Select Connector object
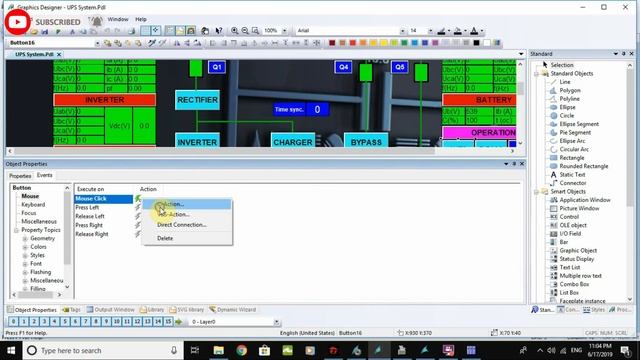Image resolution: width=640 pixels, height=360 pixels. [573, 183]
